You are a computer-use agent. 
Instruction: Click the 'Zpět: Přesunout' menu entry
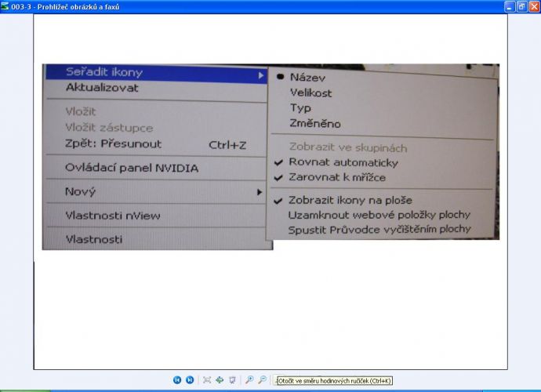tap(113, 143)
